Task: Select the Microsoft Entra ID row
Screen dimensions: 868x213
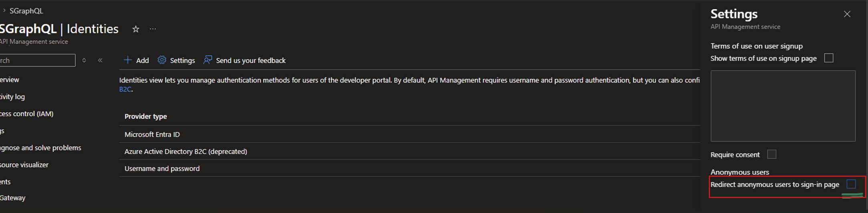Action: pyautogui.click(x=409, y=134)
